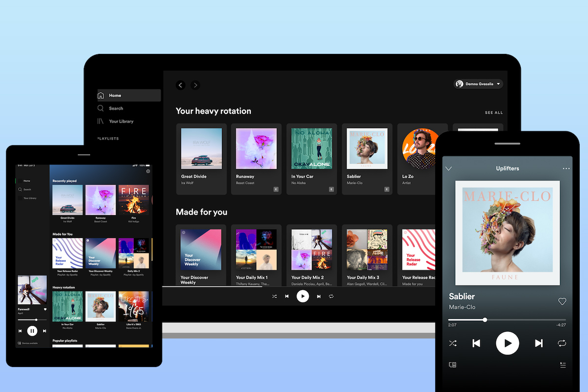
Task: Toggle repeat on the phone player
Action: click(562, 343)
